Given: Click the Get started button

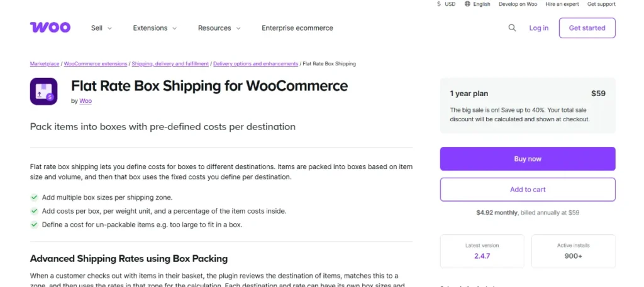Looking at the screenshot, I should (x=587, y=28).
